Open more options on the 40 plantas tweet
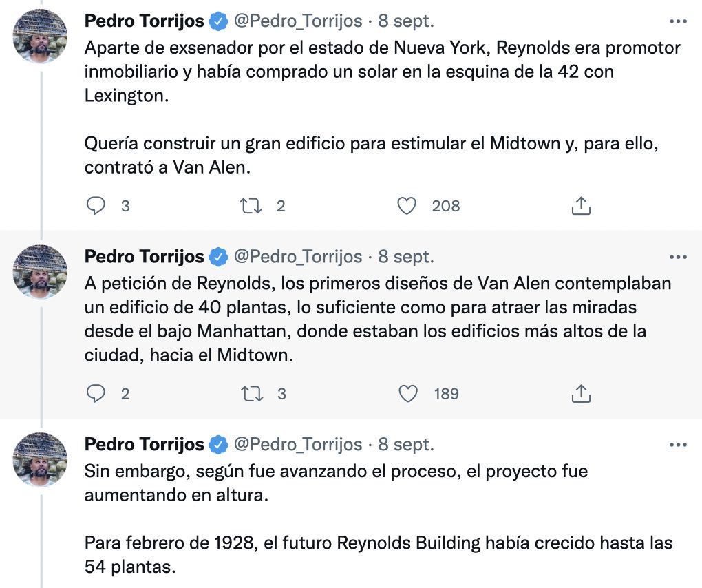The height and width of the screenshot is (588, 702). (x=678, y=257)
